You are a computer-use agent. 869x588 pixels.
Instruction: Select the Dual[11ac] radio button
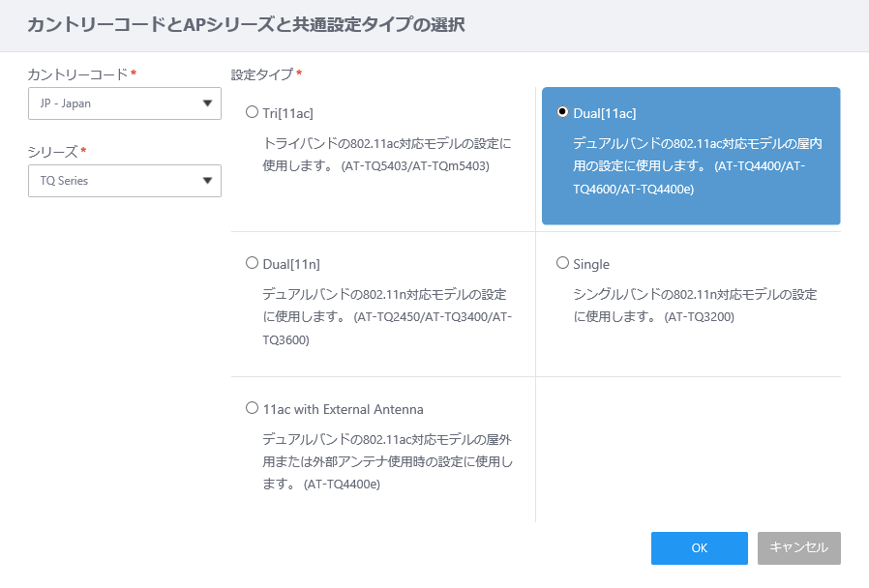pos(562,112)
